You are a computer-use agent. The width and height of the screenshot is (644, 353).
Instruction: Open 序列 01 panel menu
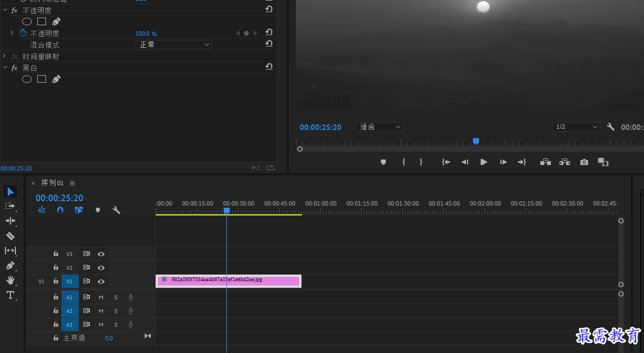[x=72, y=183]
